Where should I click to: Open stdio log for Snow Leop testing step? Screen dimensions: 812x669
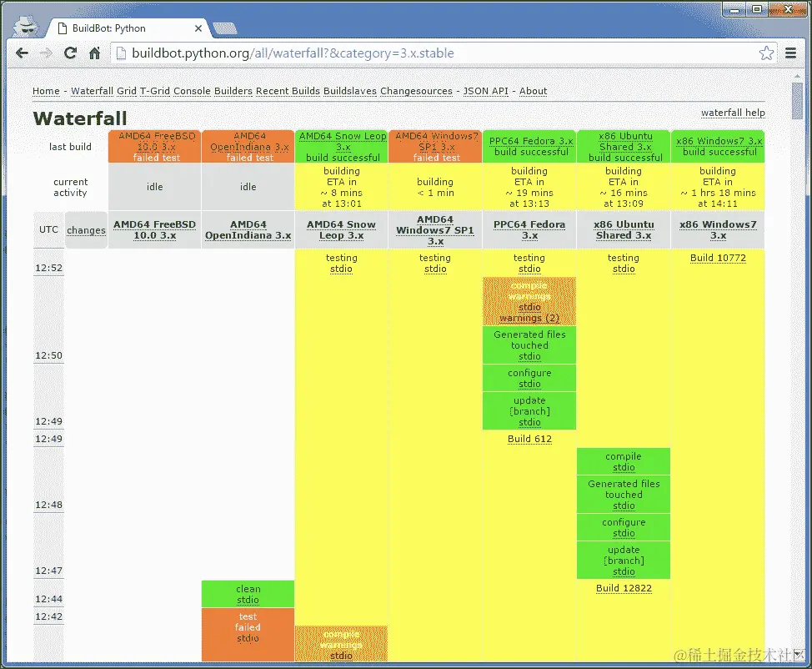tap(341, 269)
